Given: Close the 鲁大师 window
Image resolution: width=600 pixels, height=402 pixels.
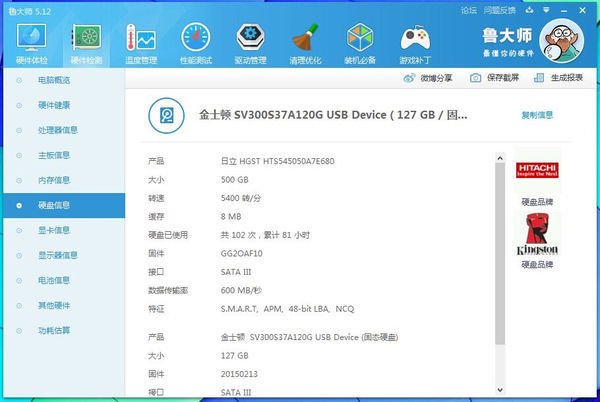Looking at the screenshot, I should pyautogui.click(x=582, y=10).
